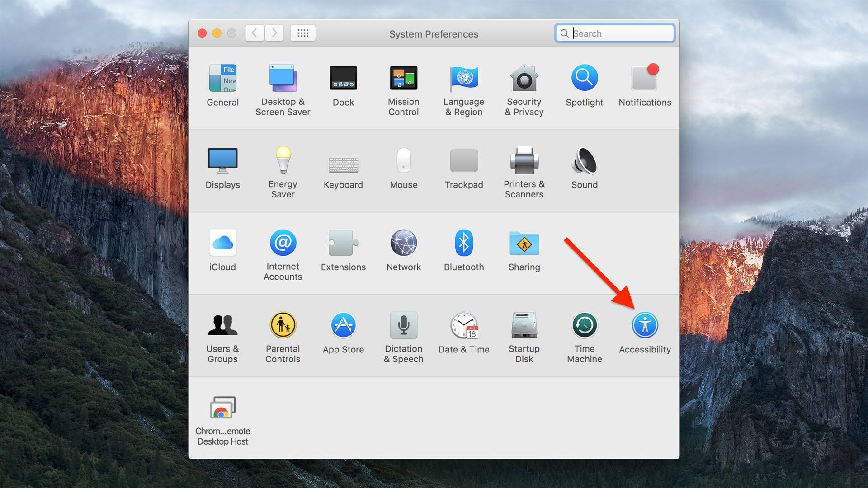Switch to grid view layout
The height and width of the screenshot is (488, 868).
303,33
